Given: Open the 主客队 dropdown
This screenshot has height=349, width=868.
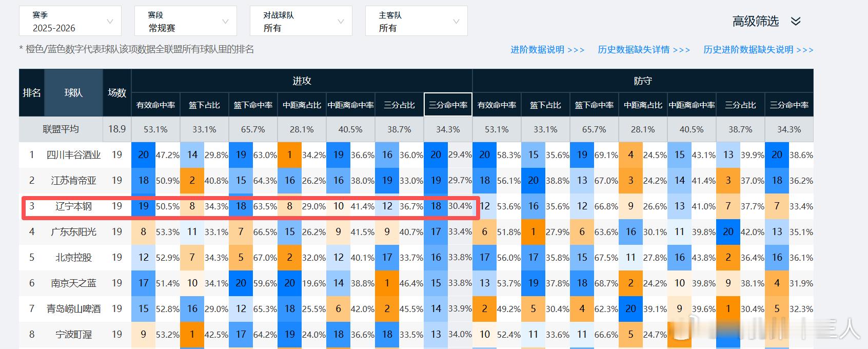Looking at the screenshot, I should 417,21.
